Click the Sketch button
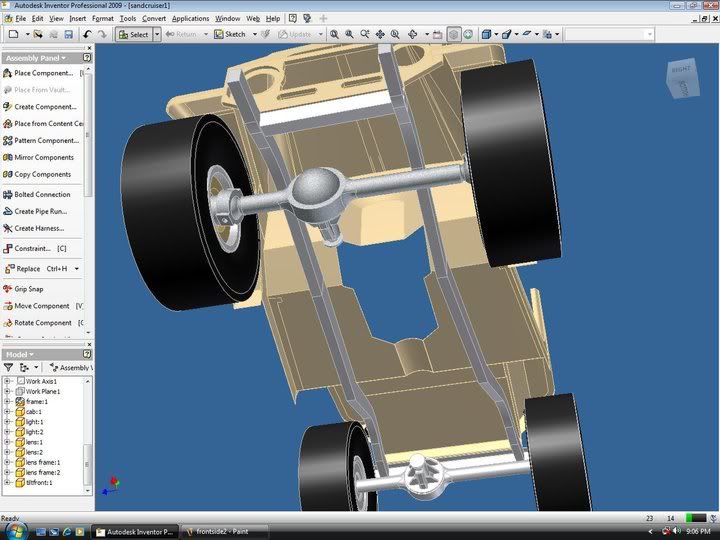 pyautogui.click(x=230, y=34)
